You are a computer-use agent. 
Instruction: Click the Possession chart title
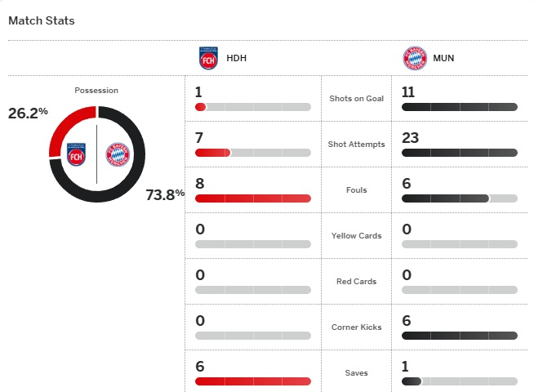click(96, 91)
